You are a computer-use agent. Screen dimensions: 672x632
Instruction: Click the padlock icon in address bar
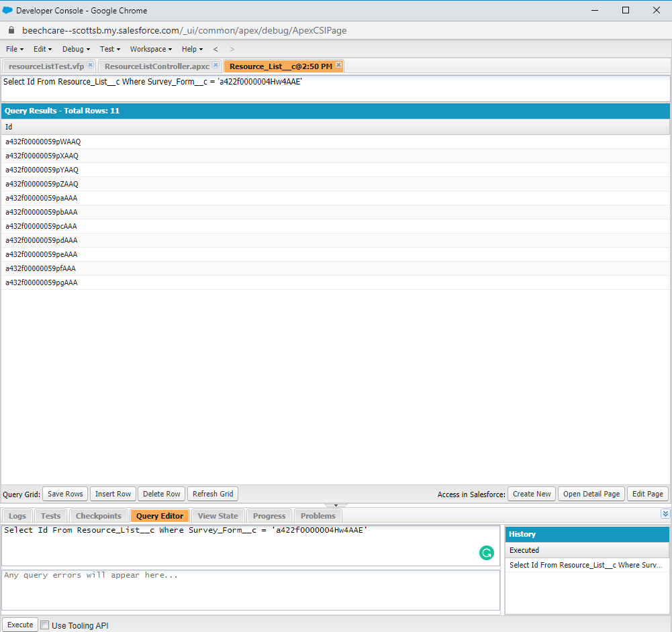11,30
